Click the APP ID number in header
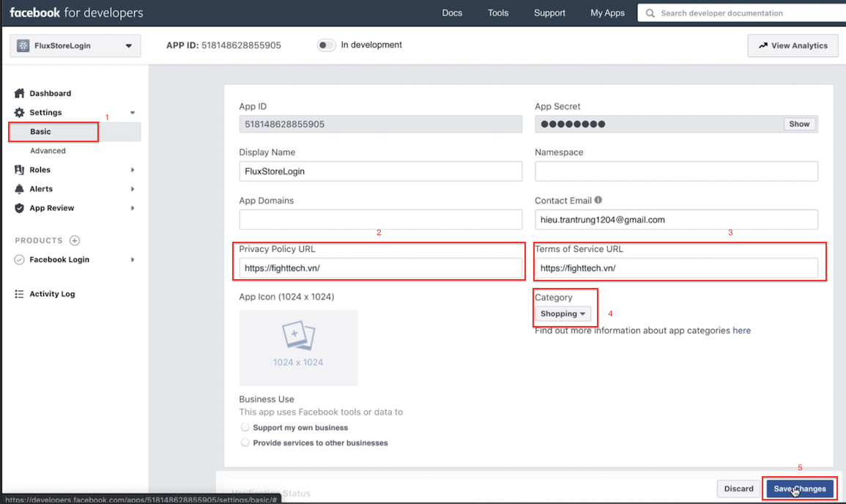The image size is (846, 504). [241, 45]
